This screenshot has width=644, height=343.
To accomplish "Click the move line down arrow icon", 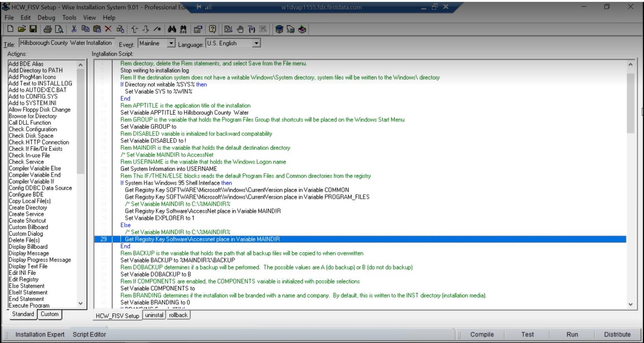I will pos(146,29).
